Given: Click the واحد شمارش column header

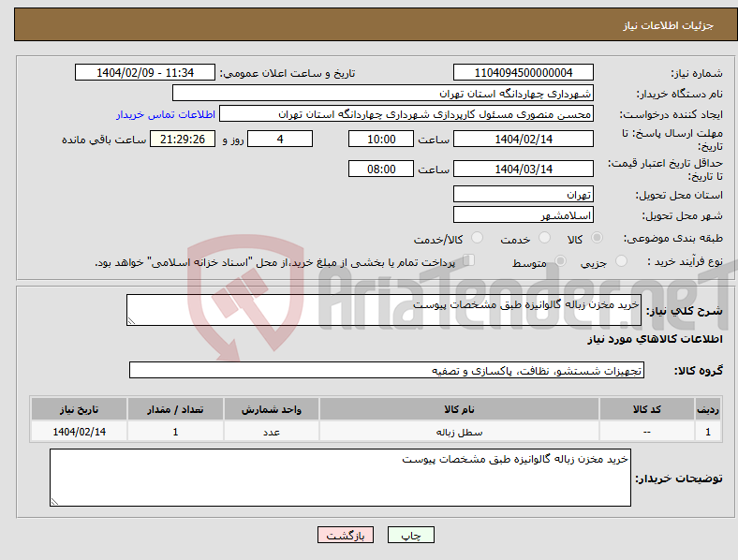Looking at the screenshot, I should pos(272,409).
